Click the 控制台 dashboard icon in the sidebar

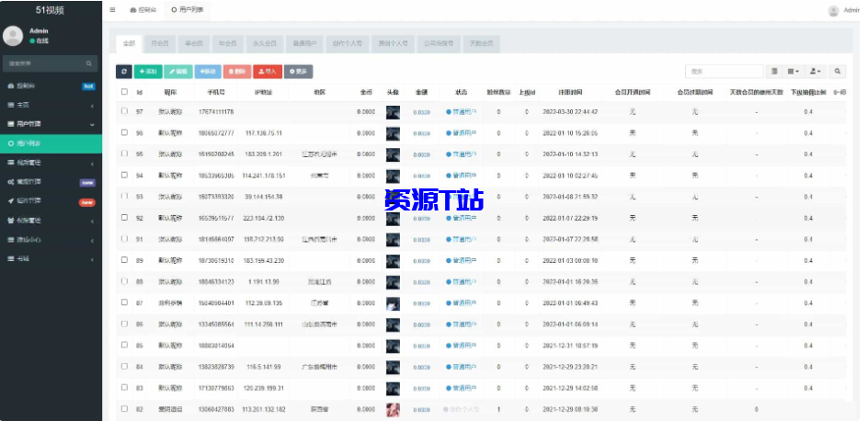pos(10,86)
